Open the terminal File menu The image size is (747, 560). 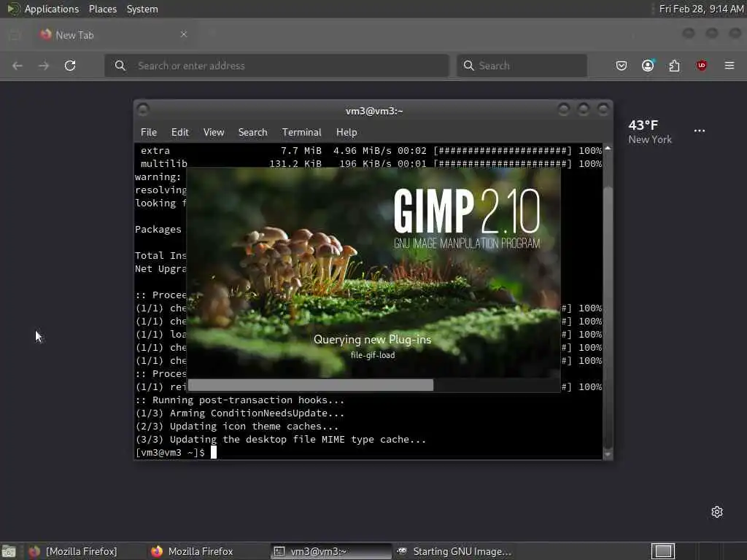(x=149, y=133)
